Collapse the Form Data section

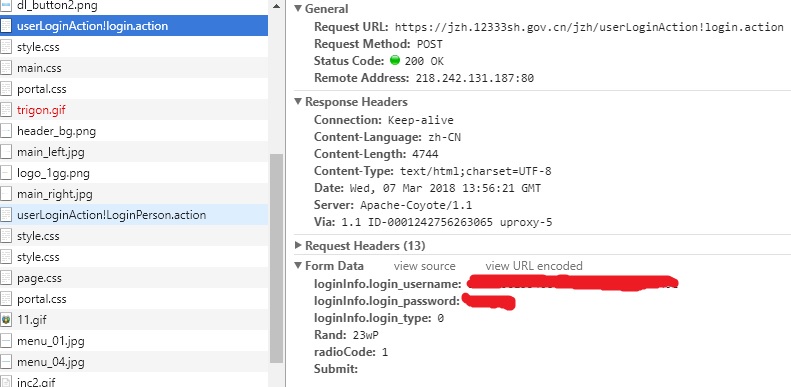[x=298, y=265]
